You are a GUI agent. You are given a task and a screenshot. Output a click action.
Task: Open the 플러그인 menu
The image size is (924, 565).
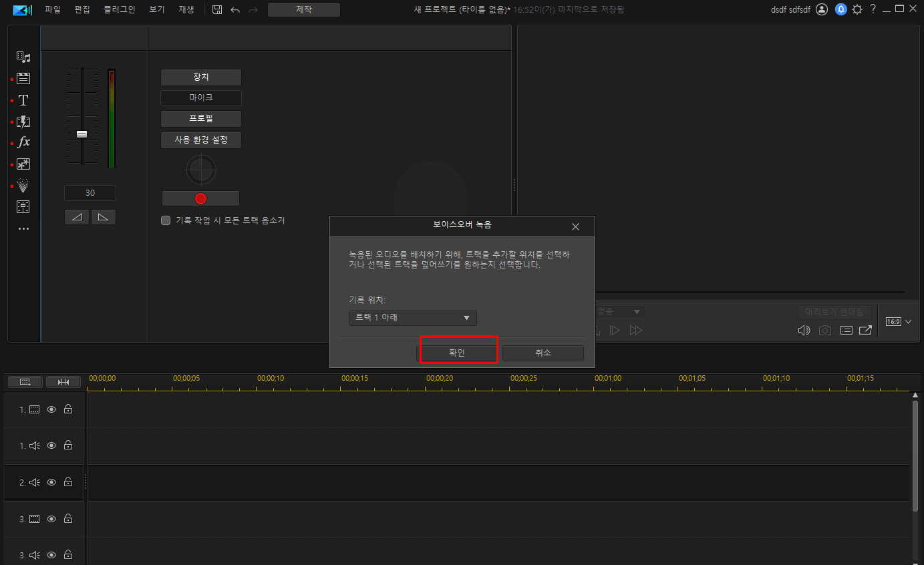pos(120,10)
